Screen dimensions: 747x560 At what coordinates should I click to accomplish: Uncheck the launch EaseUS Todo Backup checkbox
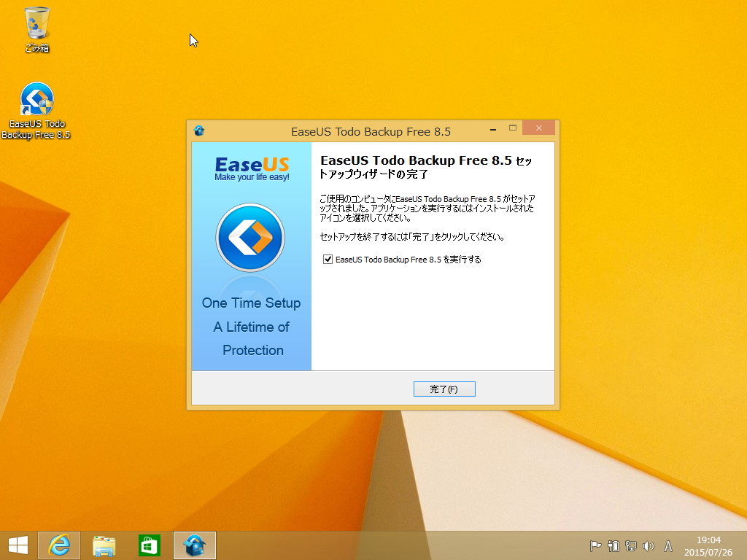328,260
